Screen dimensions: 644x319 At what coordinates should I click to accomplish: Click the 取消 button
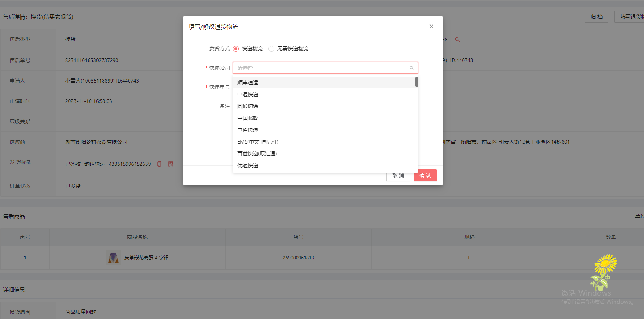(398, 176)
